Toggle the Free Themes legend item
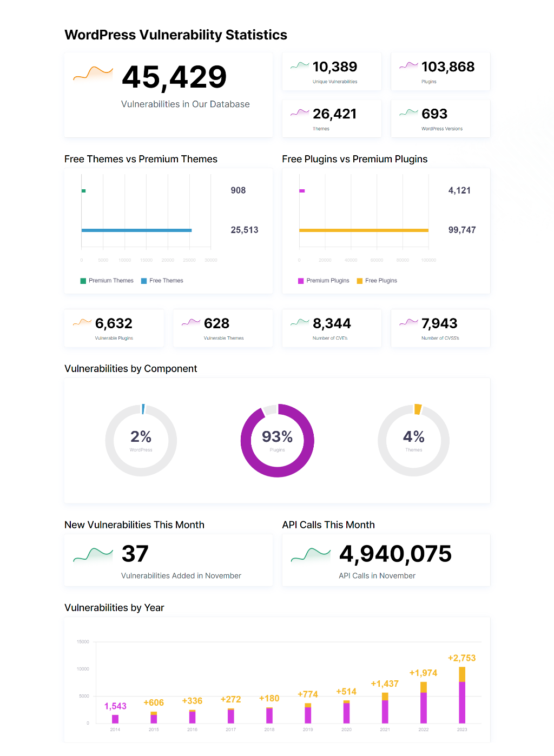This screenshot has width=554, height=756. coord(162,281)
